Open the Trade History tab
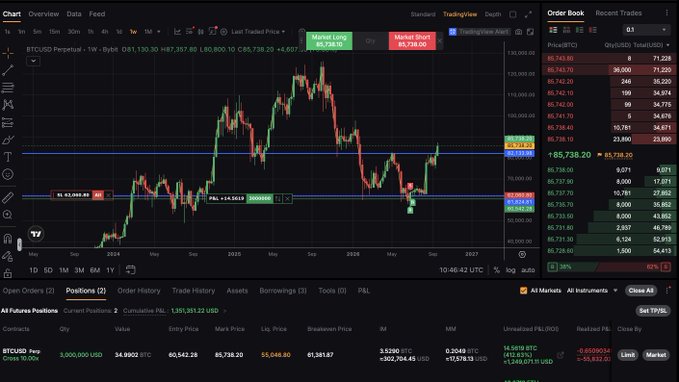This screenshot has height=382, width=679. coord(193,291)
